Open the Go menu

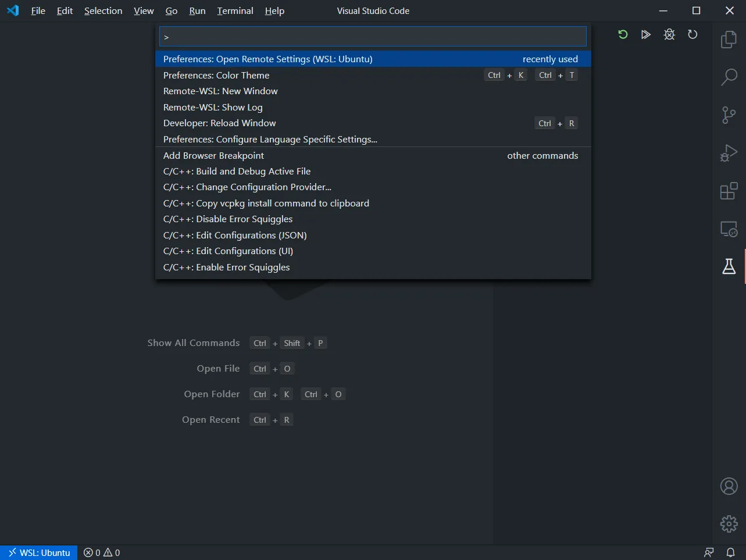pos(172,10)
